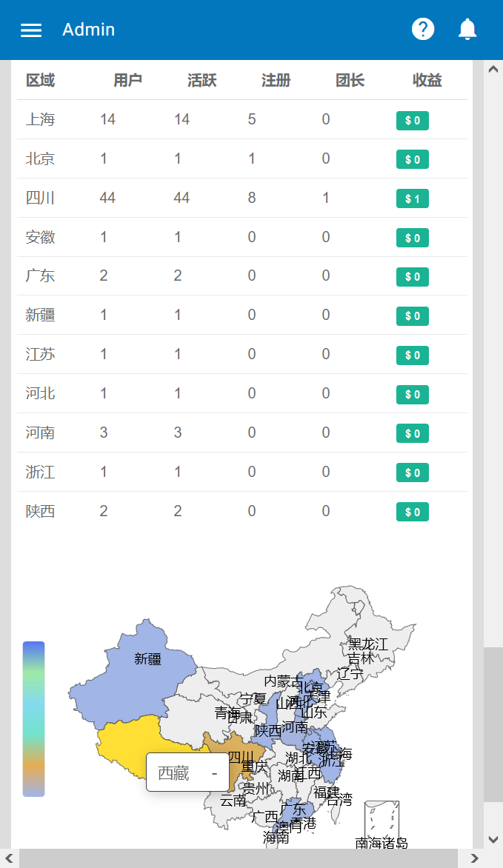Screen dimensions: 503x868
Task: Click the $0 revenue badge for 上海
Action: (x=412, y=121)
